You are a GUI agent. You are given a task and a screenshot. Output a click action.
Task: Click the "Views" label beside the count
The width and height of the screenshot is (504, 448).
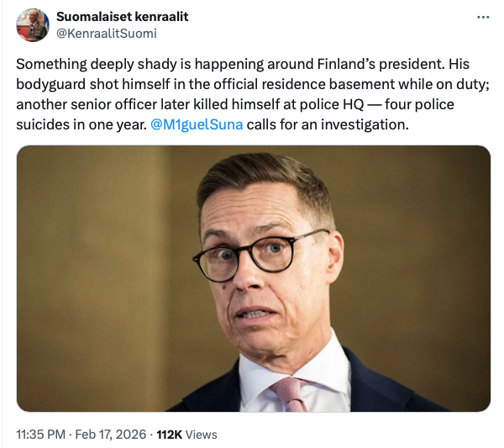(202, 435)
